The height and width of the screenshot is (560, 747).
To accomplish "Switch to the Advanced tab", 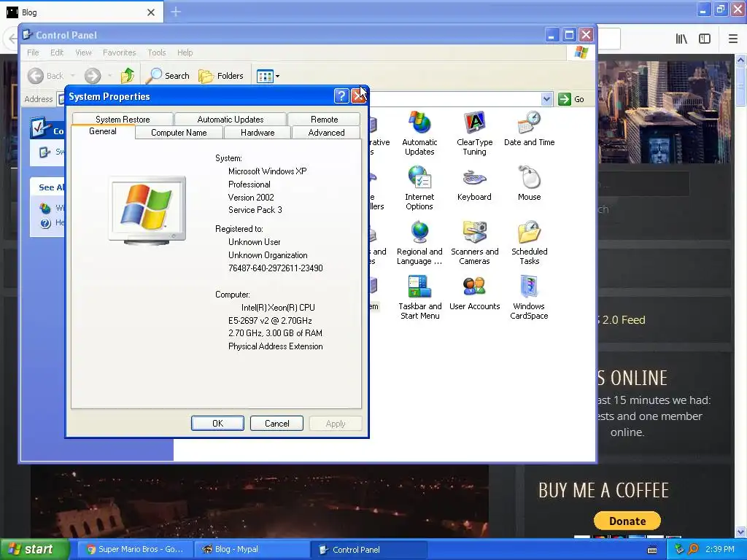I will pyautogui.click(x=326, y=133).
